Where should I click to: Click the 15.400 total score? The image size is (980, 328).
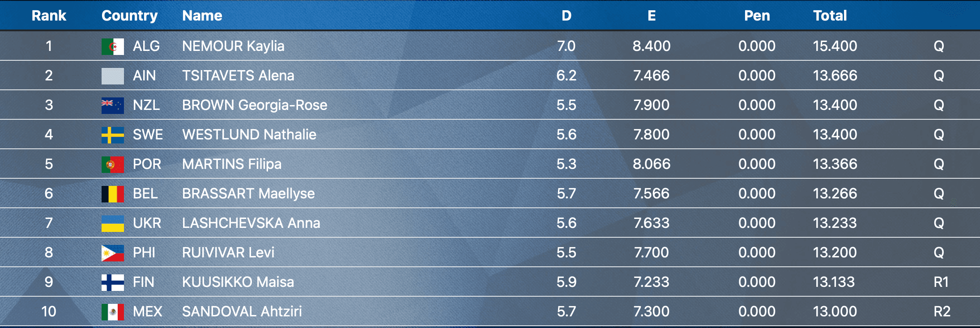tap(835, 46)
